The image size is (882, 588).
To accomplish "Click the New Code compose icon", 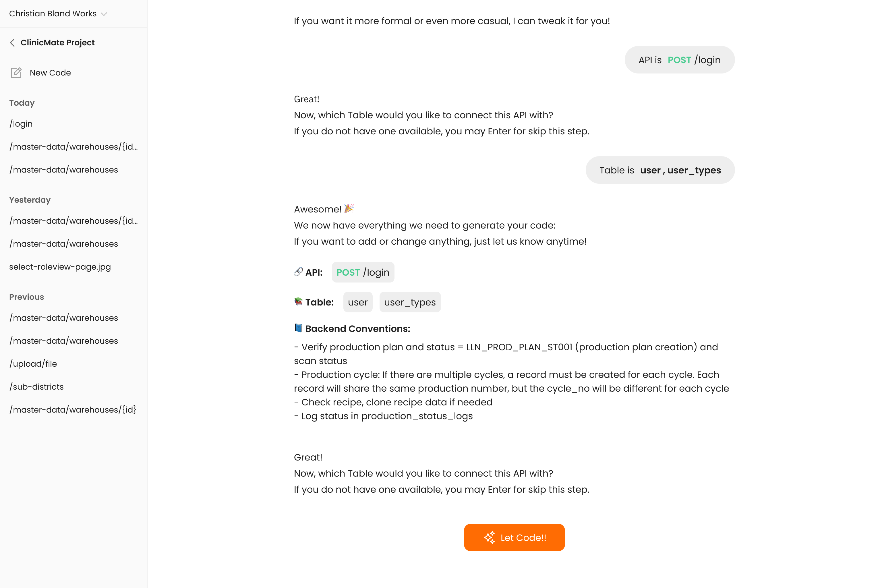I will (16, 73).
